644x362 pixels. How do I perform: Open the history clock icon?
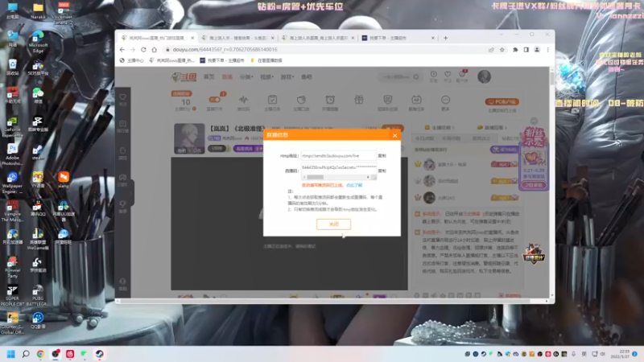pos(434,76)
